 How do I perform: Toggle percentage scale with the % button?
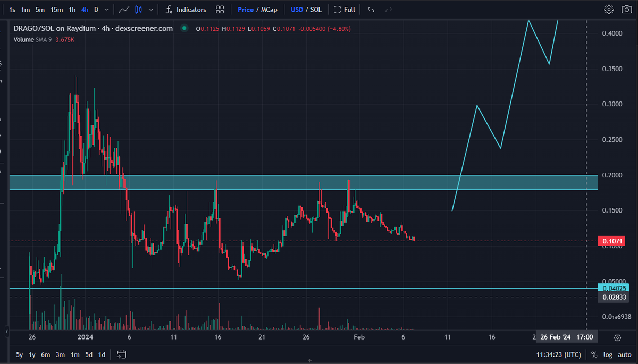594,354
